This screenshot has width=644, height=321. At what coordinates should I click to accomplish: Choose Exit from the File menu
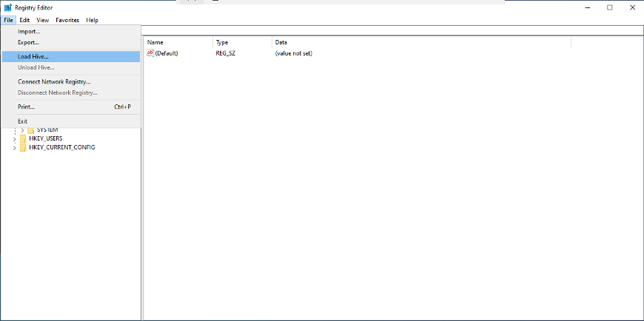pyautogui.click(x=70, y=121)
